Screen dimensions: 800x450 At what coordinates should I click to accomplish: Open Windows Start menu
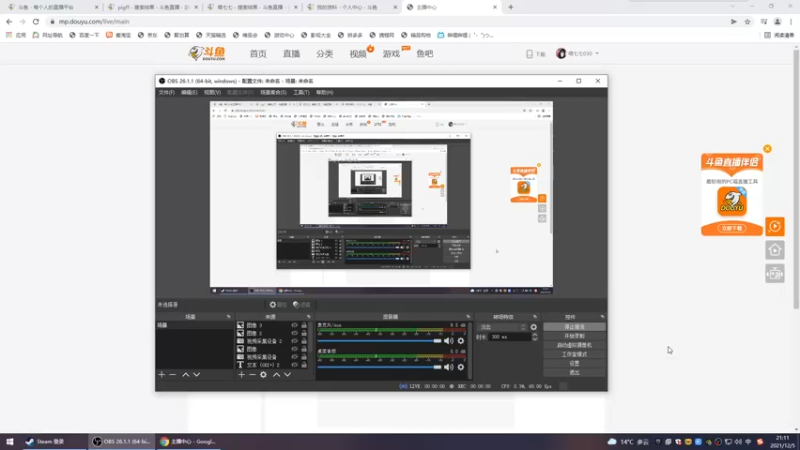(10, 441)
